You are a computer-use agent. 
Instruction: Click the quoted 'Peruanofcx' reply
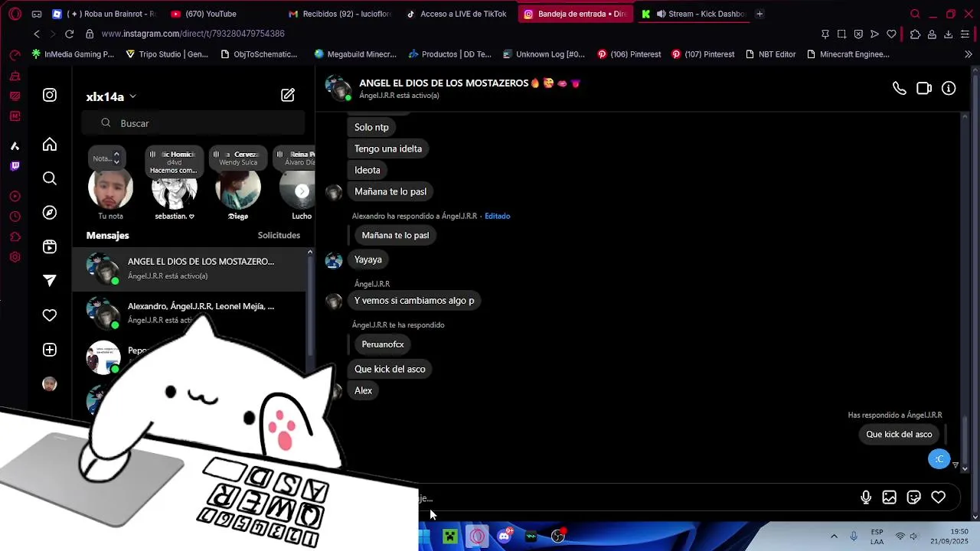(383, 344)
